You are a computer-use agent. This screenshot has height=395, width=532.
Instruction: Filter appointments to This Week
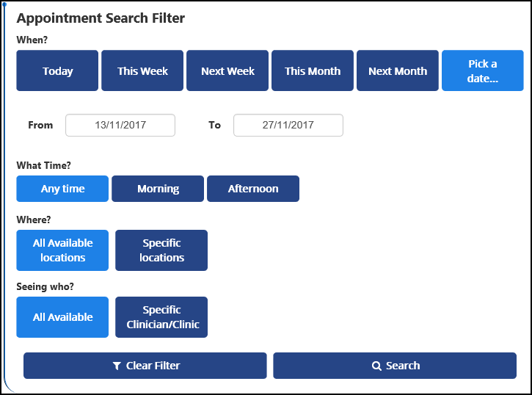coord(142,71)
